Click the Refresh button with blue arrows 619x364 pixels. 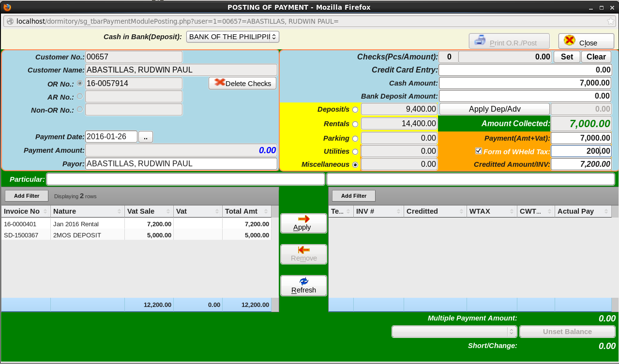(x=303, y=286)
